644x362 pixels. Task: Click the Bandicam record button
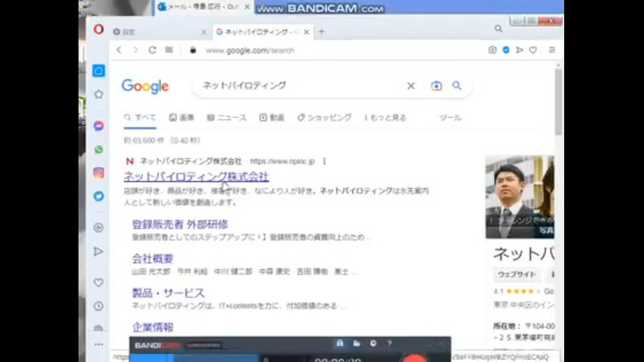point(415,358)
